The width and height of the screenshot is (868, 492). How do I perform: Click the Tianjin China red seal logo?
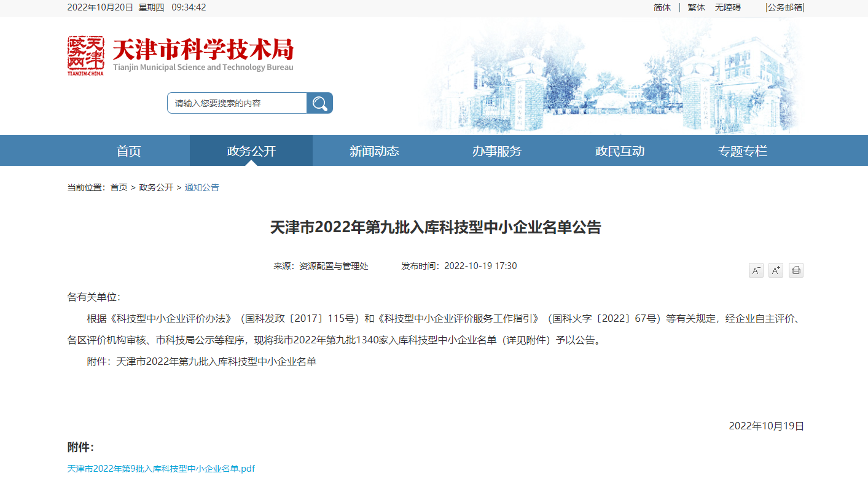85,55
